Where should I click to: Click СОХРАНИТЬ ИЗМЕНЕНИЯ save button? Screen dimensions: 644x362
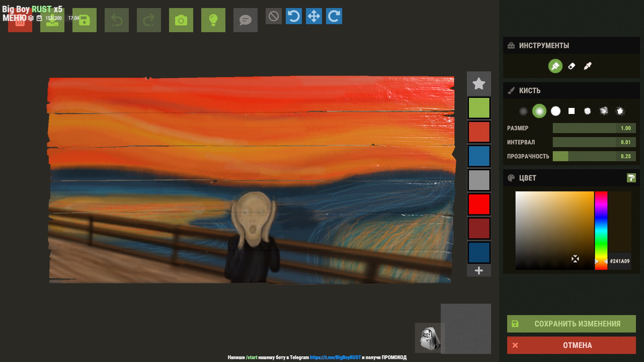tap(571, 324)
